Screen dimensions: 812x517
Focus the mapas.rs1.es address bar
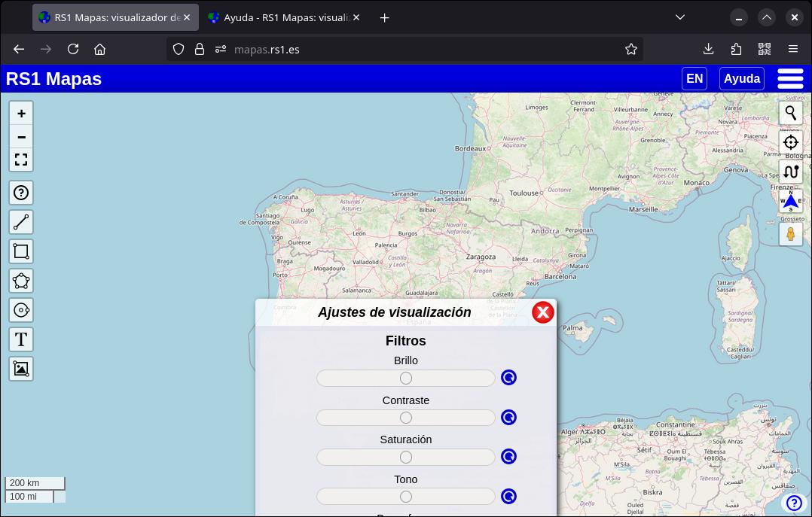[404, 49]
